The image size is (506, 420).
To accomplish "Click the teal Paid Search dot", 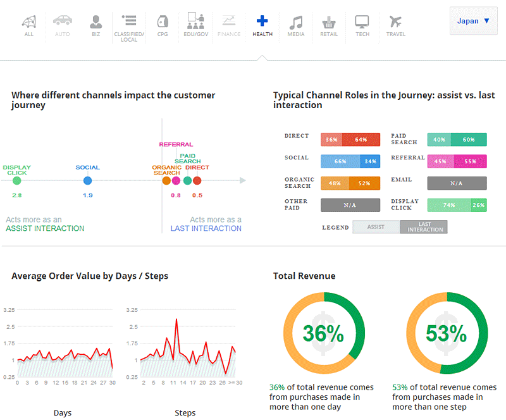I will [x=187, y=181].
